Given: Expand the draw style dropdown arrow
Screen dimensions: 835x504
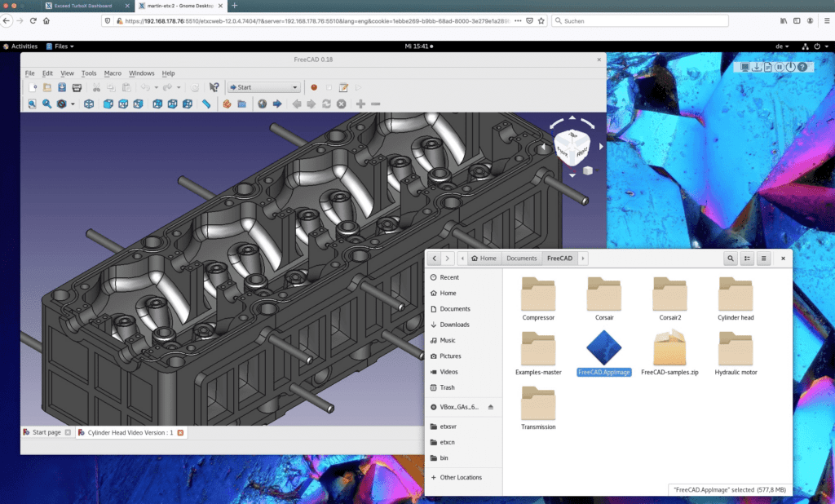Looking at the screenshot, I should pyautogui.click(x=72, y=104).
